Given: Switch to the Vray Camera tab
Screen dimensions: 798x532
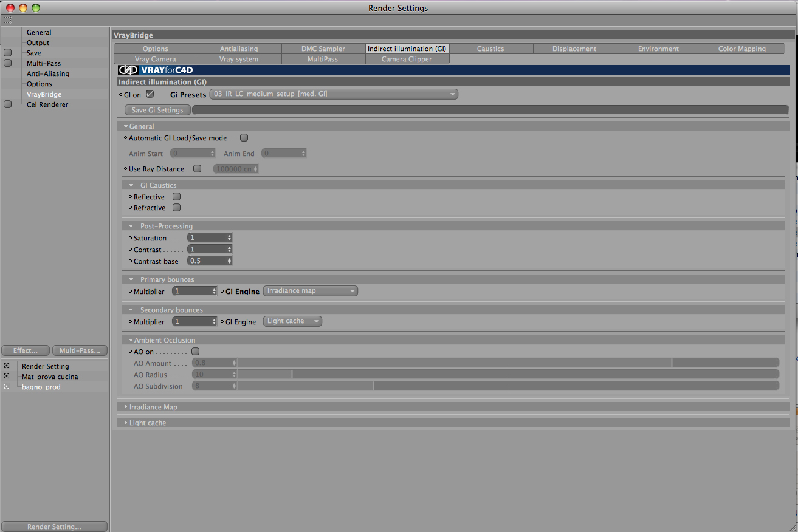Looking at the screenshot, I should click(x=156, y=59).
